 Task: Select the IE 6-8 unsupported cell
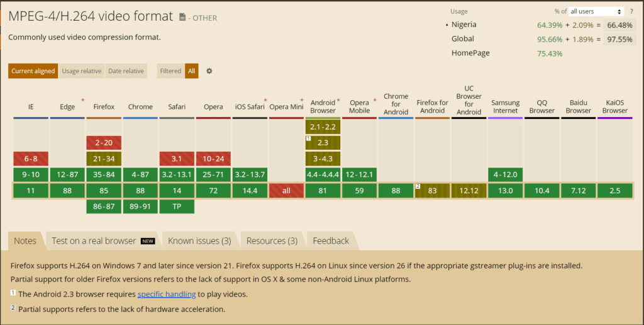tap(31, 159)
